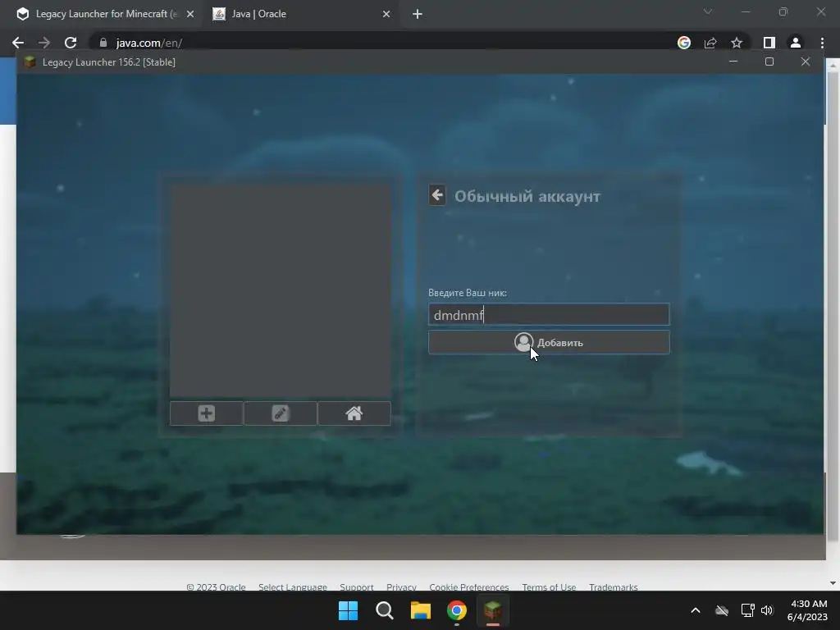Switch to Legacy Launcher for Minecraft tab
This screenshot has height=630, width=840.
coord(104,14)
